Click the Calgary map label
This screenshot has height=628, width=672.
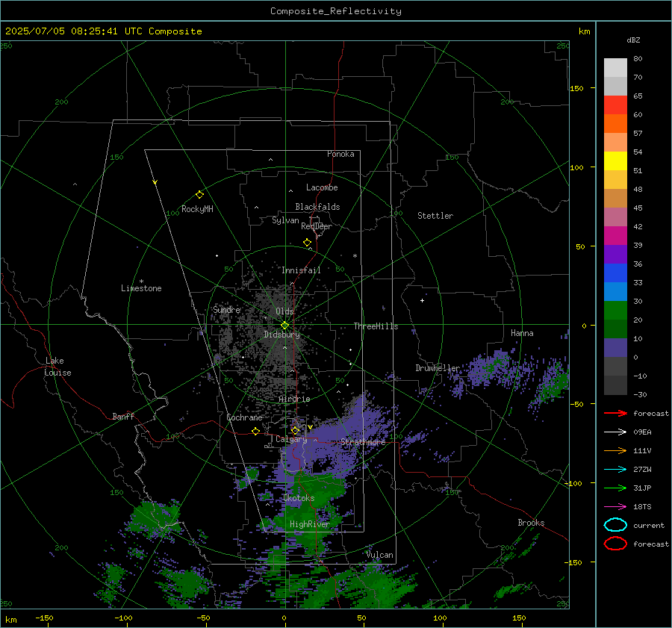tap(291, 439)
